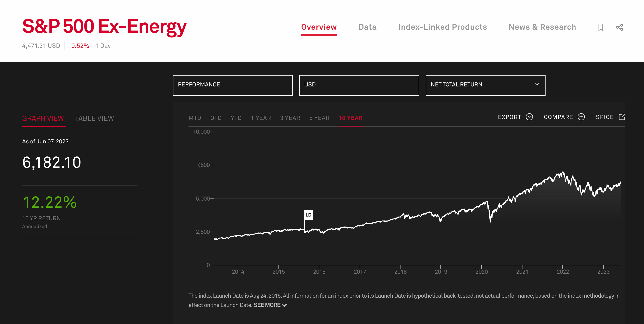Expand SEE MORE disclaimer text

pyautogui.click(x=270, y=305)
